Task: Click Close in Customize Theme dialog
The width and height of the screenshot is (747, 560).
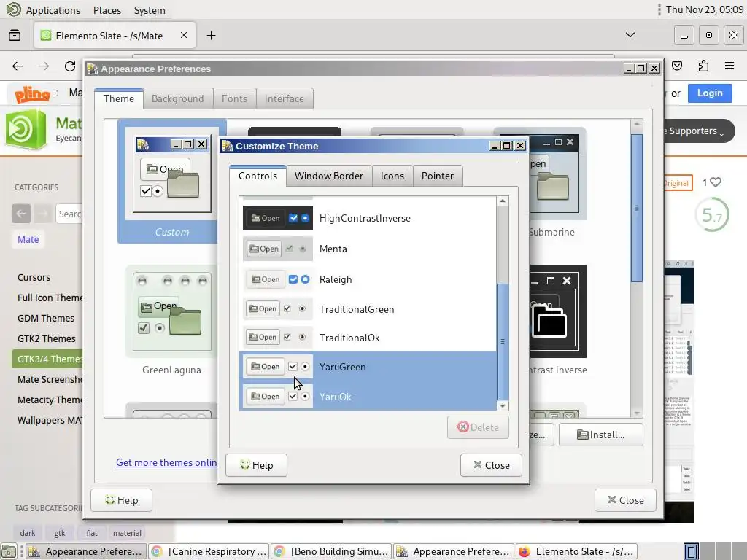Action: point(491,465)
